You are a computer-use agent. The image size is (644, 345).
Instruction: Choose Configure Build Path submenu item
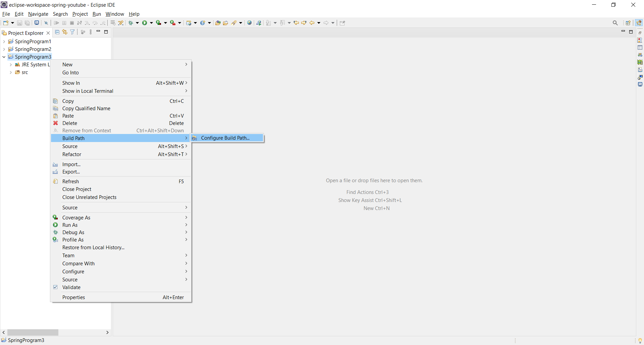(x=227, y=138)
